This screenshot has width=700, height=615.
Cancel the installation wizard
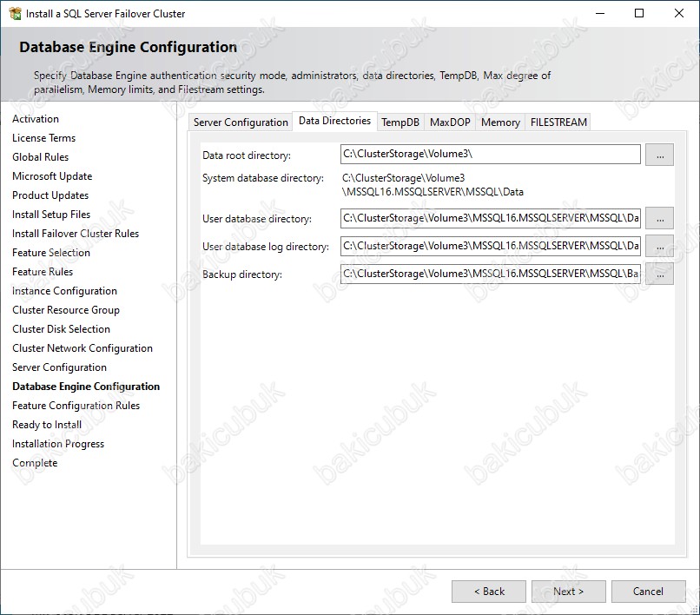648,592
